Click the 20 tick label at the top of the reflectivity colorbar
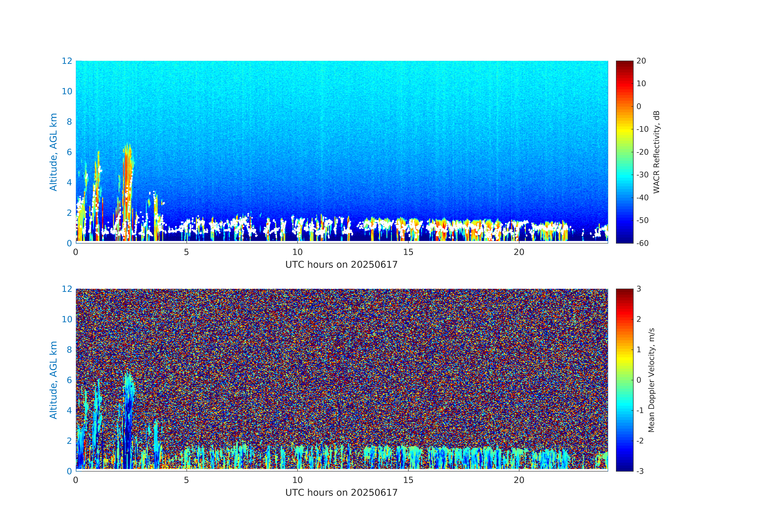Viewport: 775px width, 532px height. tap(641, 61)
